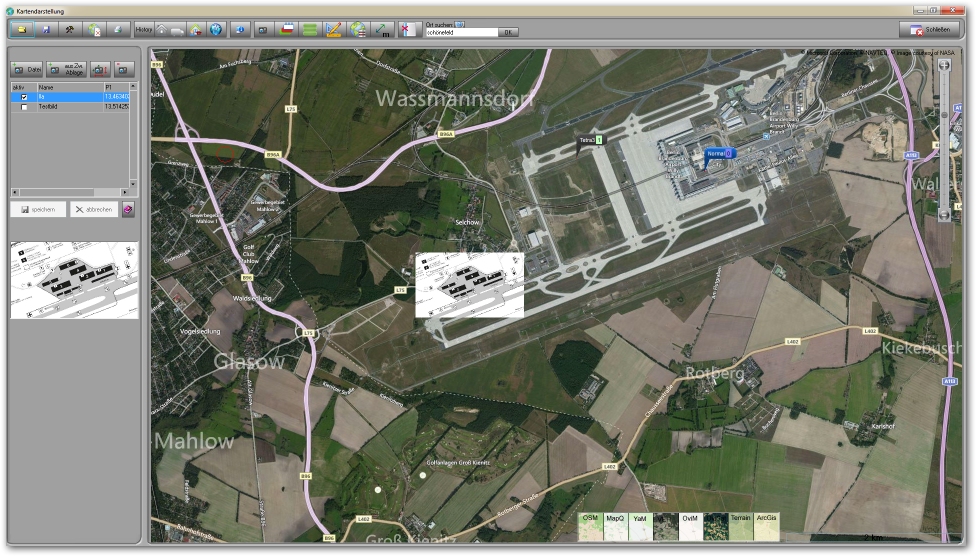Select P1 value 13.4634 in fls row
This screenshot has height=556, width=976.
116,97
